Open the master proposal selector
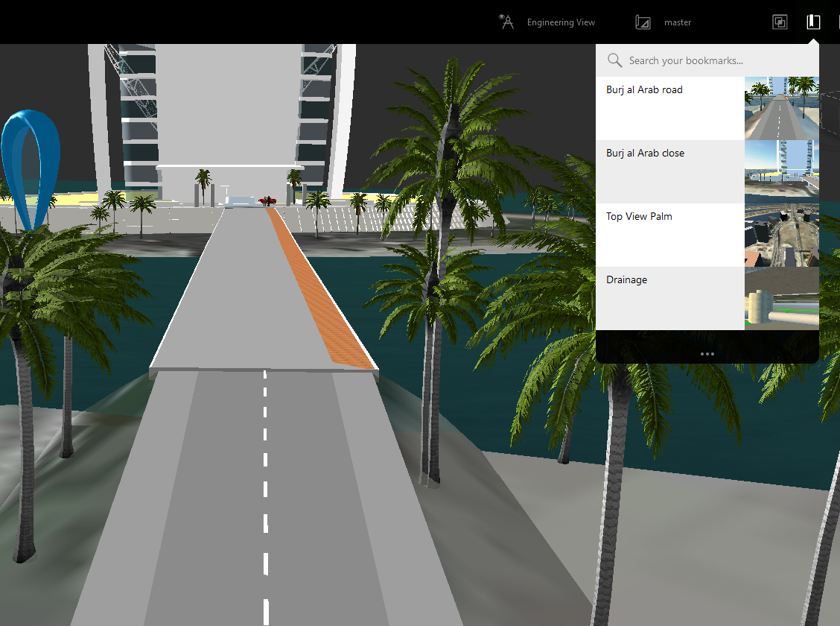This screenshot has width=840, height=626. point(678,22)
